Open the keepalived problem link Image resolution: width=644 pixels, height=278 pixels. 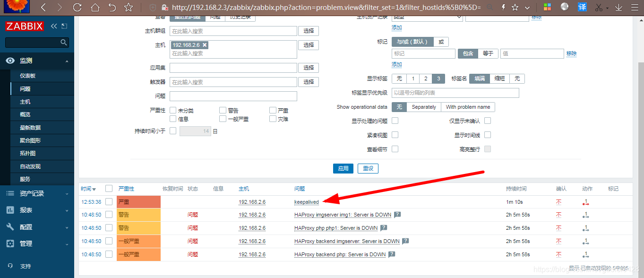coord(307,202)
